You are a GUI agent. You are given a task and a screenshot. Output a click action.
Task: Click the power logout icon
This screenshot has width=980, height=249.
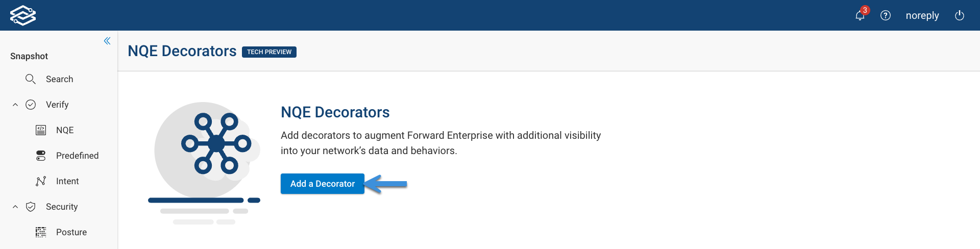coord(960,15)
